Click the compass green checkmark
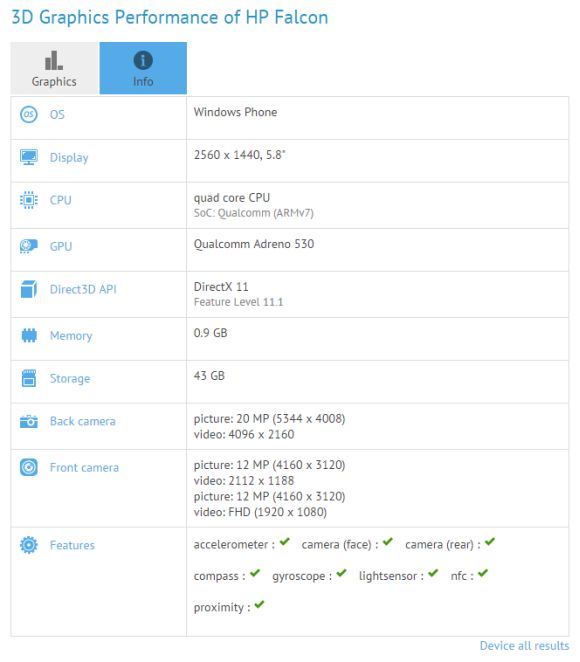 (255, 573)
